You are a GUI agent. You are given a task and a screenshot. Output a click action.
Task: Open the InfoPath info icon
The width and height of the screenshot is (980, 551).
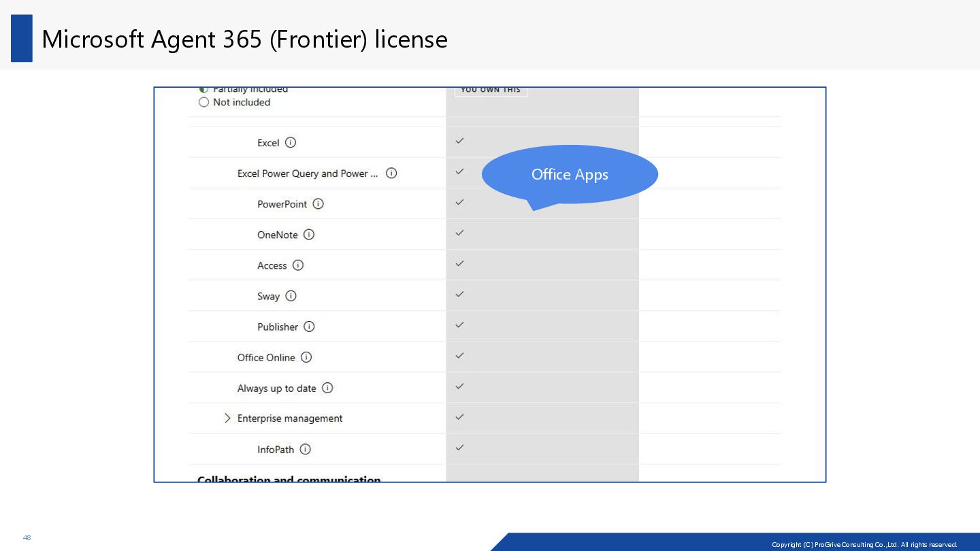305,449
